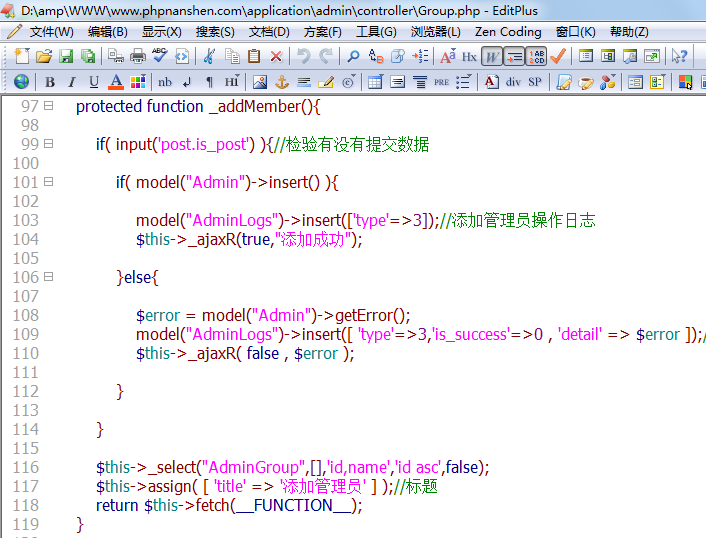Screen dimensions: 706x538
Task: Insert an image with the picture icon
Action: point(260,82)
